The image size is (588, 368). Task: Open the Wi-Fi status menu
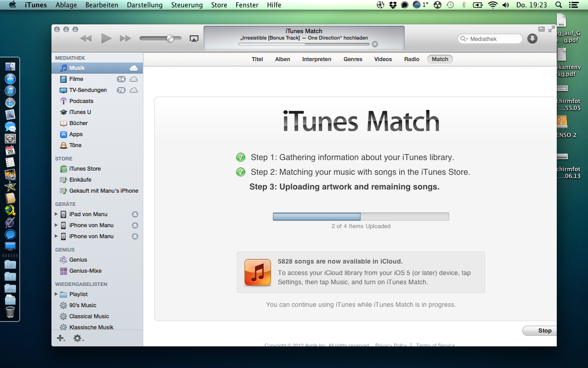[x=493, y=5]
